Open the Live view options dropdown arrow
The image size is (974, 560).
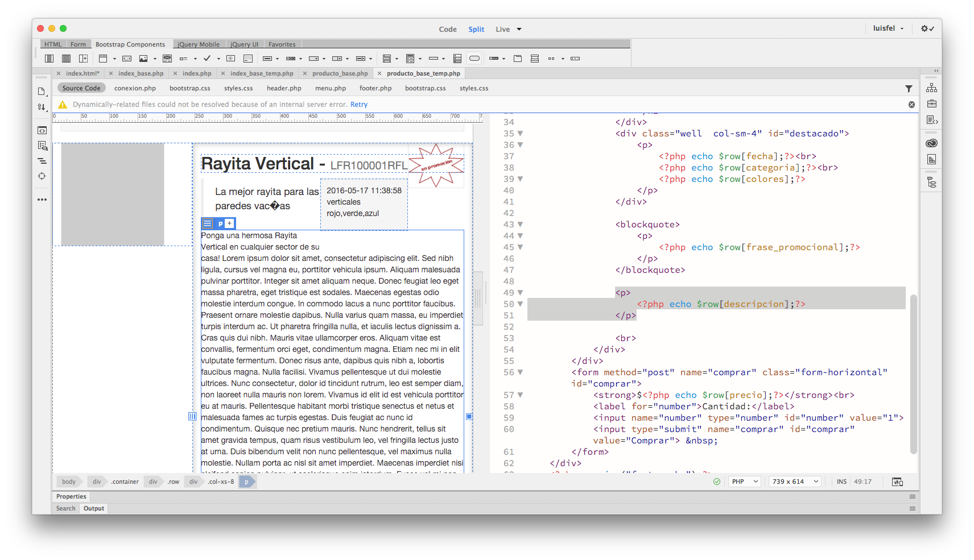coord(519,30)
